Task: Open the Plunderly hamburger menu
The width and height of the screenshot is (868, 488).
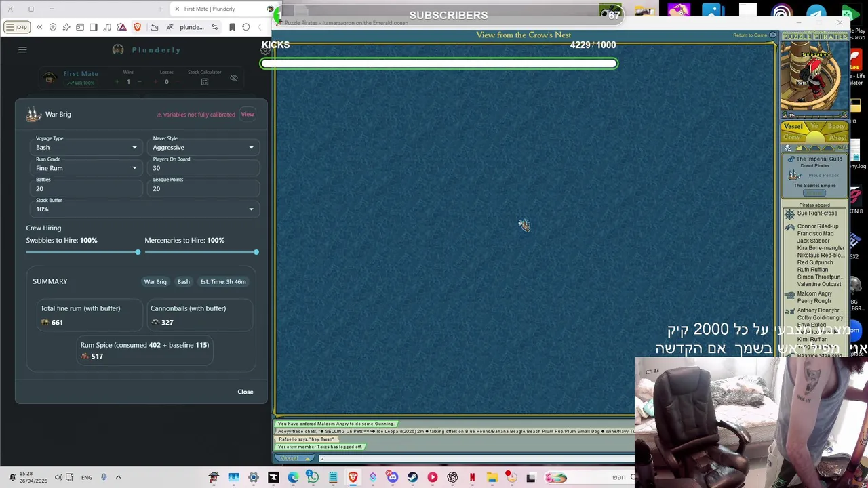Action: (22, 49)
